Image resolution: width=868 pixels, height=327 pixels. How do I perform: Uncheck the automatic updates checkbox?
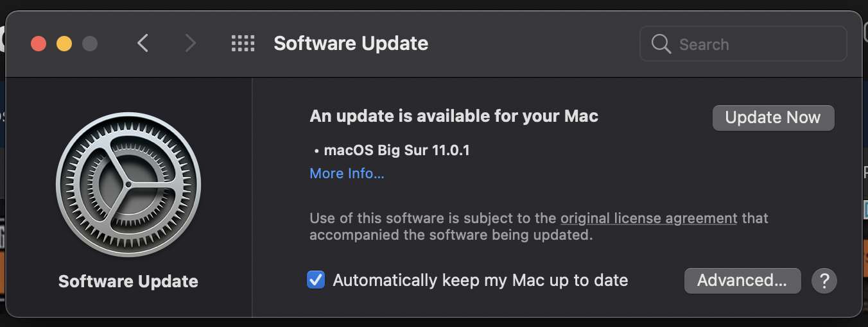coord(316,280)
